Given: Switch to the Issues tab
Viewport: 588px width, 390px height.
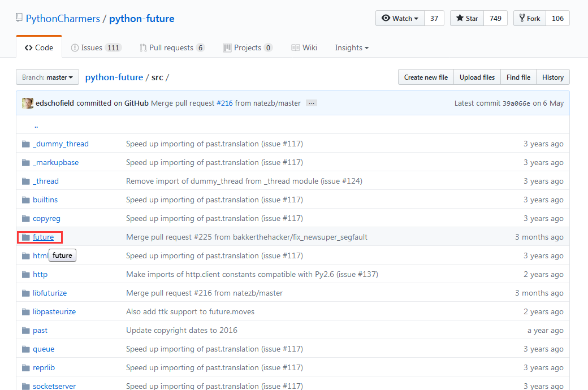Looking at the screenshot, I should tap(96, 47).
